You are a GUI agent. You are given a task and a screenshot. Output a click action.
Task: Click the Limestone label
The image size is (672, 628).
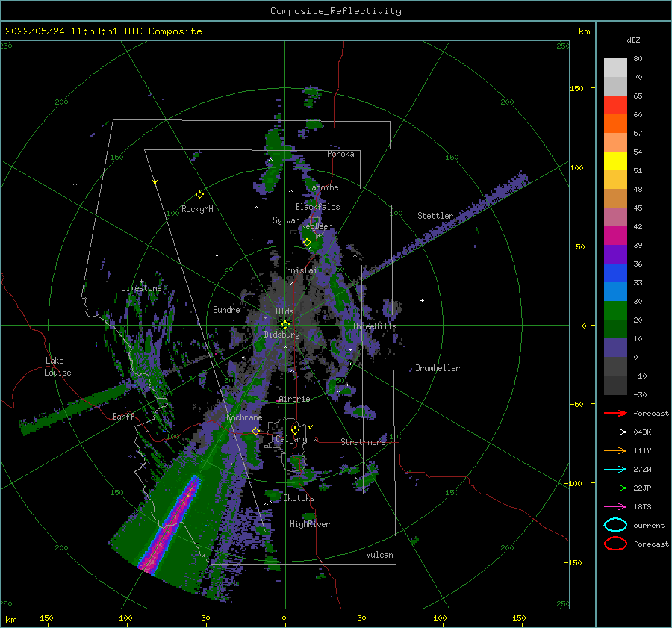[141, 288]
